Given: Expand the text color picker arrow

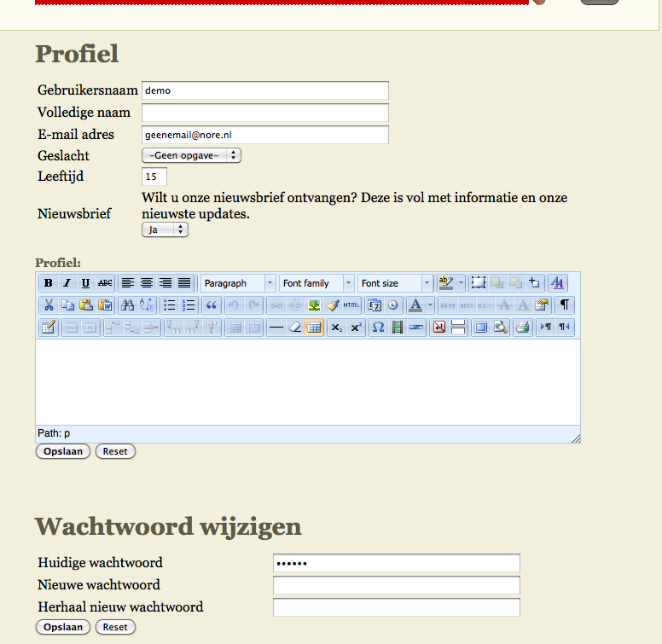Looking at the screenshot, I should tap(430, 305).
